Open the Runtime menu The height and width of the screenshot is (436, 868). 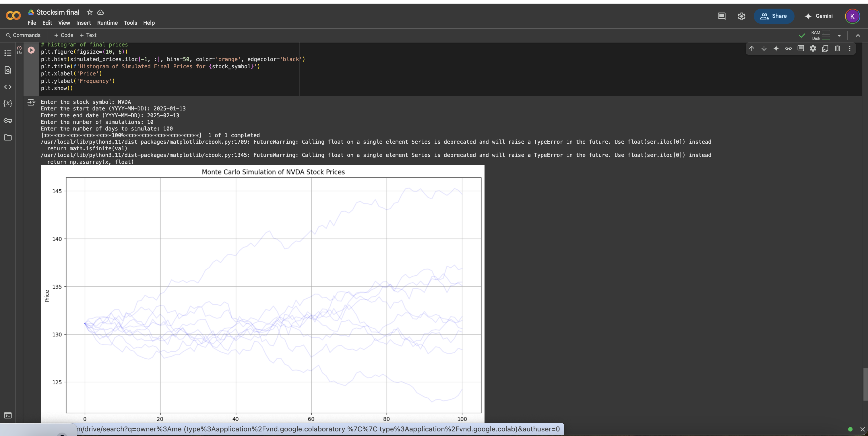click(x=107, y=23)
